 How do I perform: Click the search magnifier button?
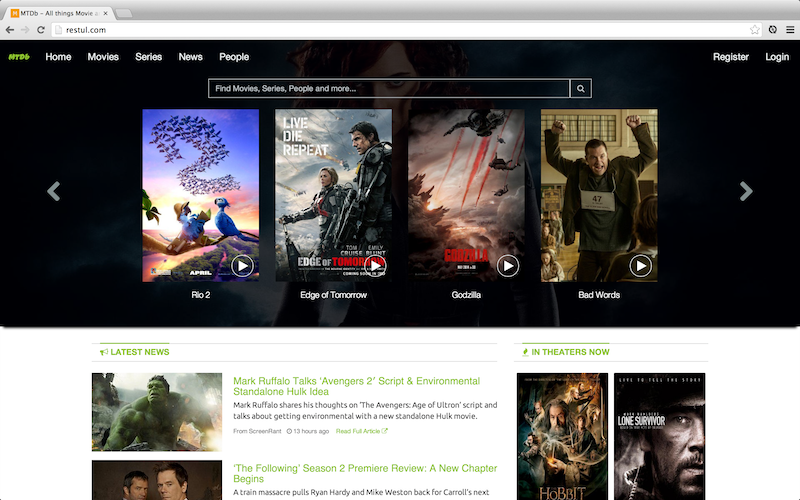tap(581, 88)
